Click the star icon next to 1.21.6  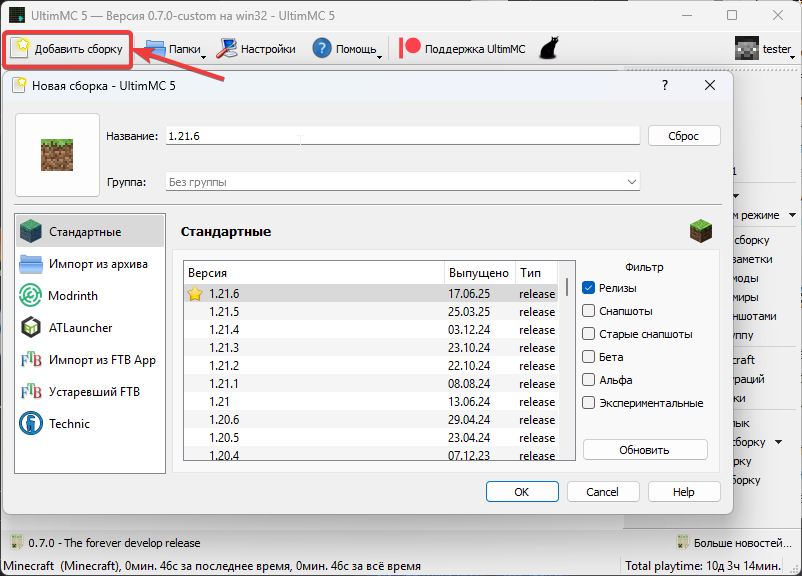tap(195, 294)
